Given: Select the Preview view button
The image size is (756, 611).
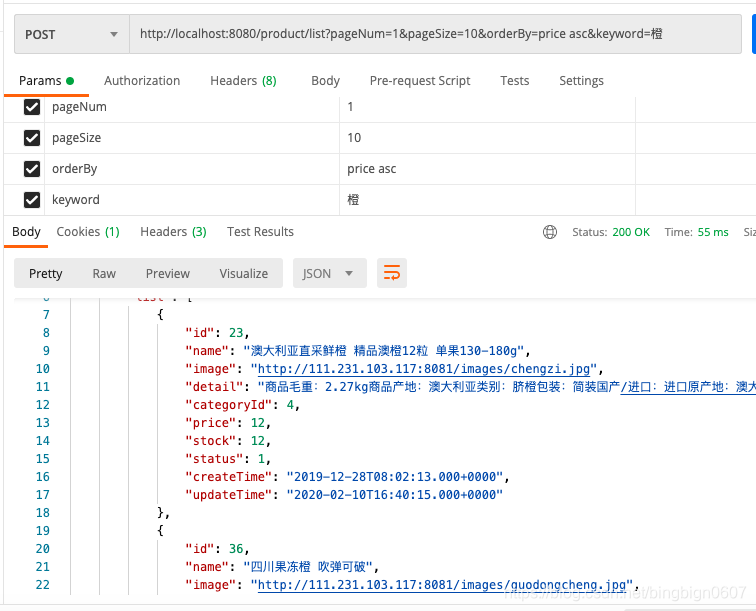Looking at the screenshot, I should point(168,273).
